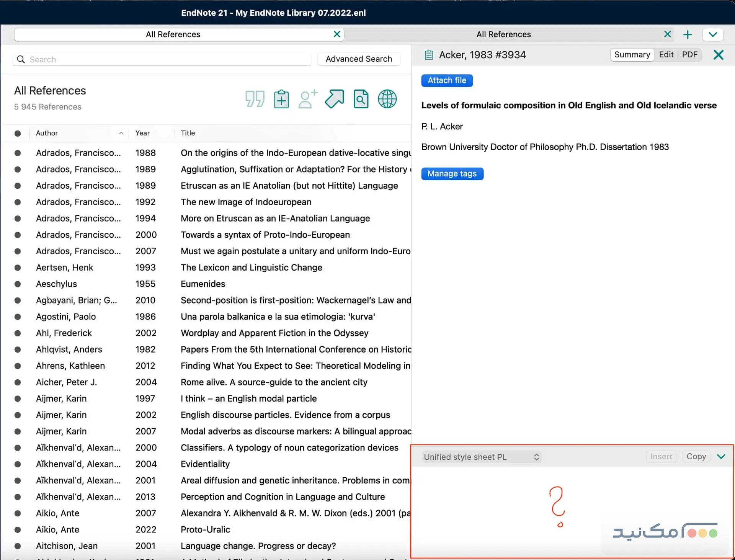Click the New Reference clipboard icon
This screenshot has height=560, width=735.
click(x=281, y=99)
